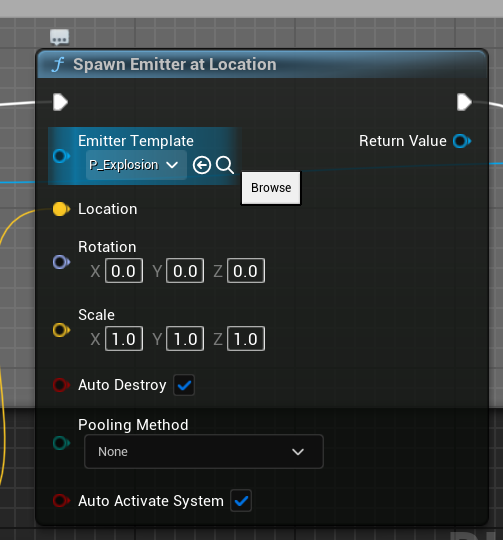Image resolution: width=503 pixels, height=540 pixels.
Task: Use selected asset arrow for Emitter Template
Action: point(202,165)
